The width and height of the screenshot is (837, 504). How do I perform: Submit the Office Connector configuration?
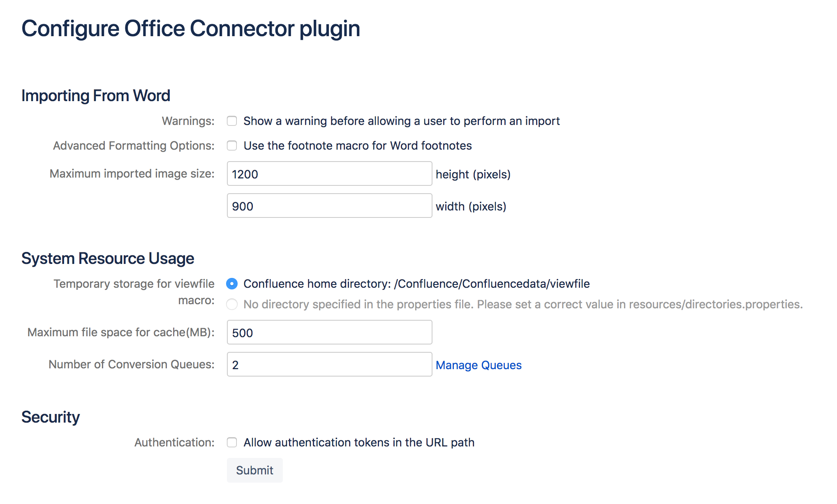click(254, 470)
